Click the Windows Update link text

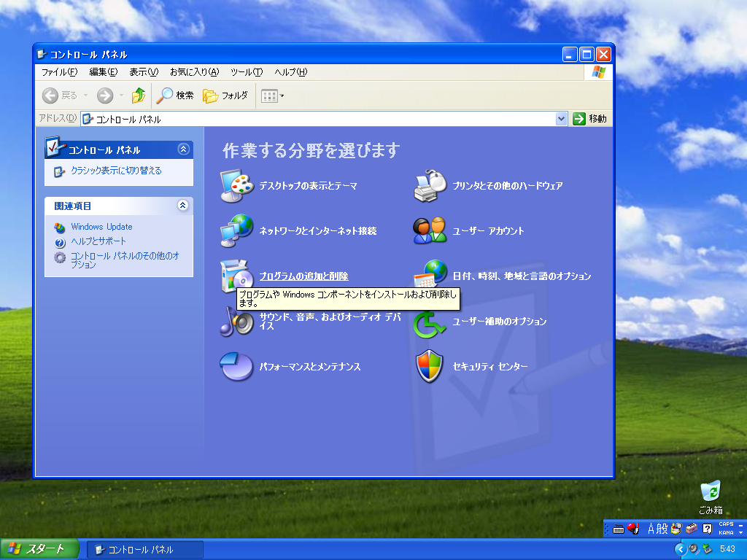tap(101, 227)
